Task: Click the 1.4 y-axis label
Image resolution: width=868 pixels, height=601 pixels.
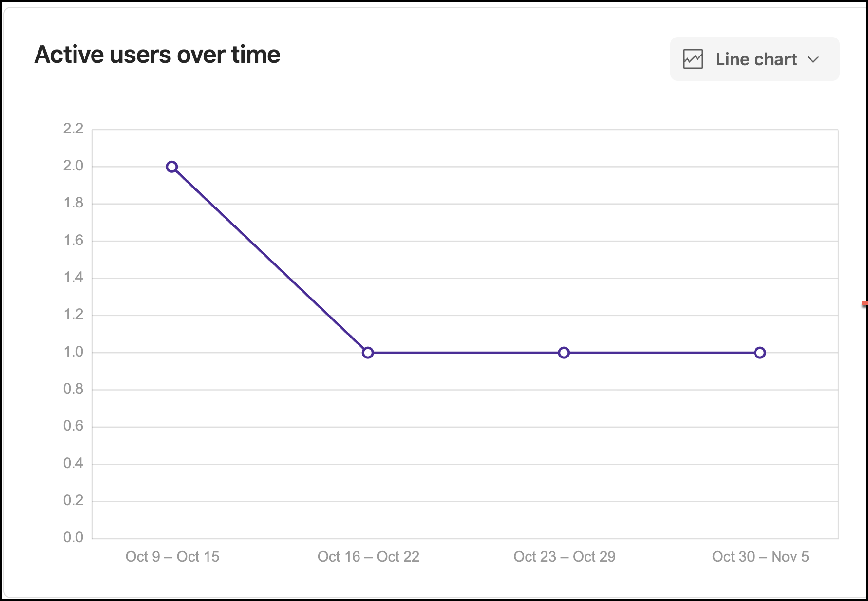Action: point(73,278)
